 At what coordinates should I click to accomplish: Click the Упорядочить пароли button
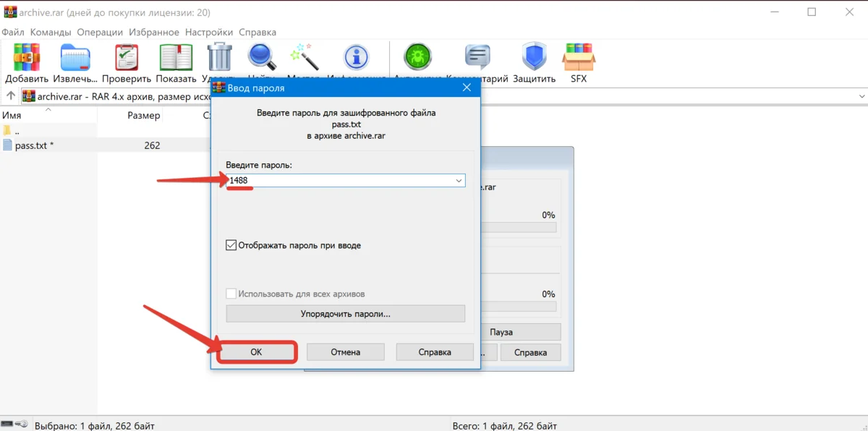coord(345,314)
